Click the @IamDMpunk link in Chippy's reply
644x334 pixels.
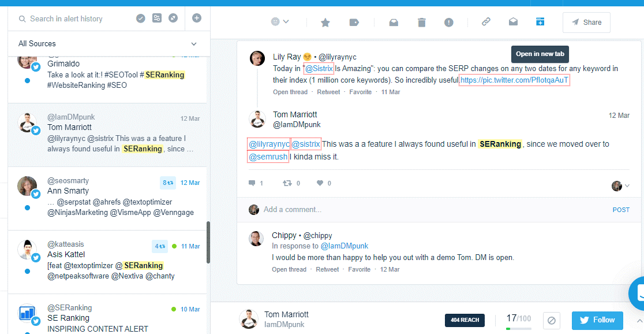tap(344, 246)
